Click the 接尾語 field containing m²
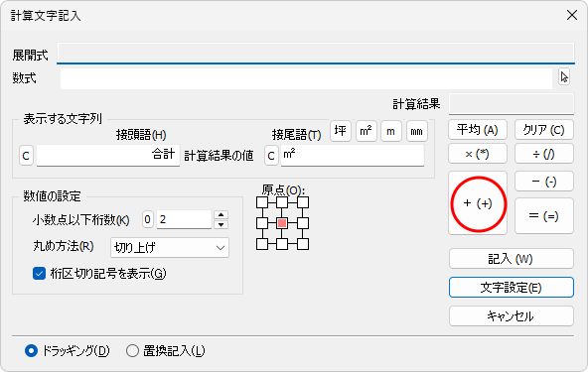This screenshot has width=588, height=372. (x=353, y=155)
